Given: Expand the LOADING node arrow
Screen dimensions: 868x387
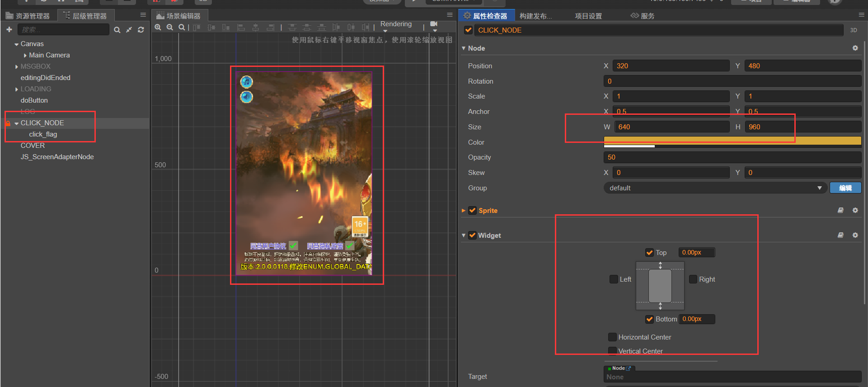Looking at the screenshot, I should pos(17,90).
